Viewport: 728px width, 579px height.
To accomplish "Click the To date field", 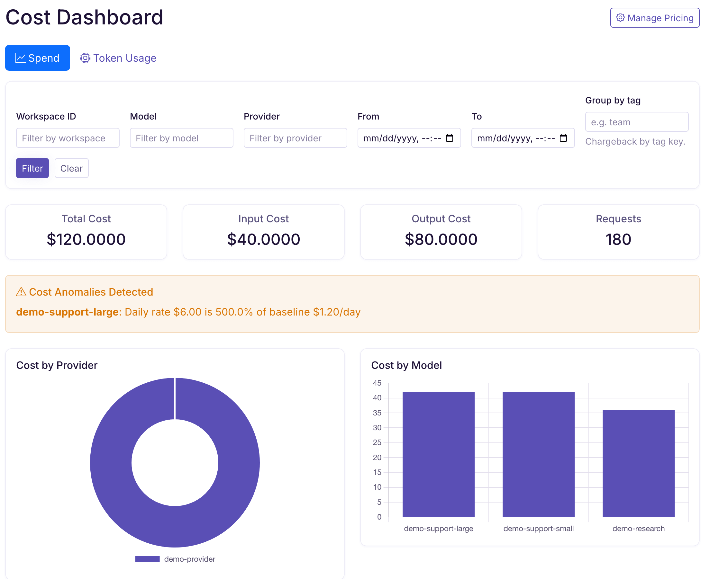I will pyautogui.click(x=523, y=138).
